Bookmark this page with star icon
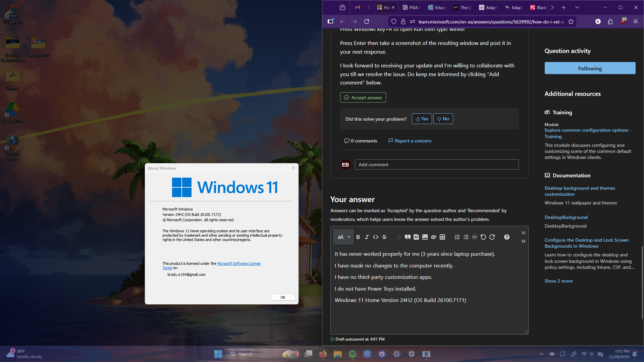The width and height of the screenshot is (644, 362). tap(571, 22)
